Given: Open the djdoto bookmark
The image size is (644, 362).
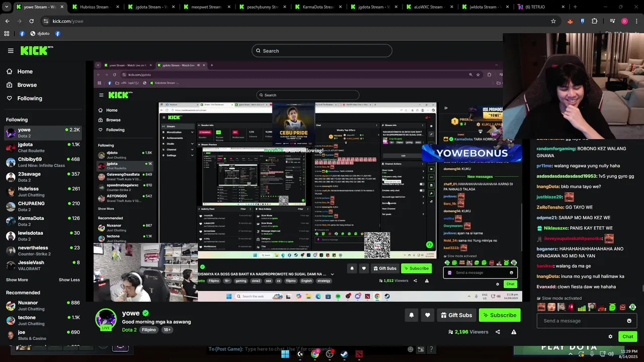Looking at the screenshot, I should coord(40,34).
